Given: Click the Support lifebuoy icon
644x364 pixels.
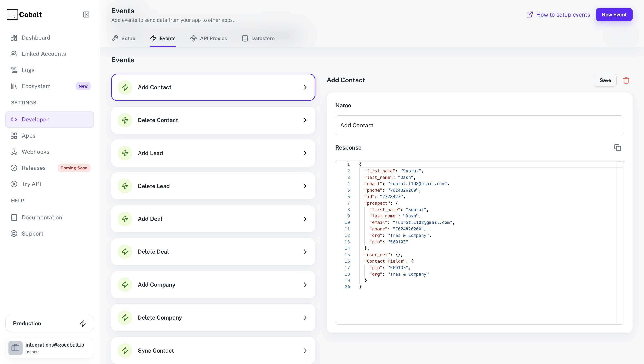Looking at the screenshot, I should click(x=14, y=234).
